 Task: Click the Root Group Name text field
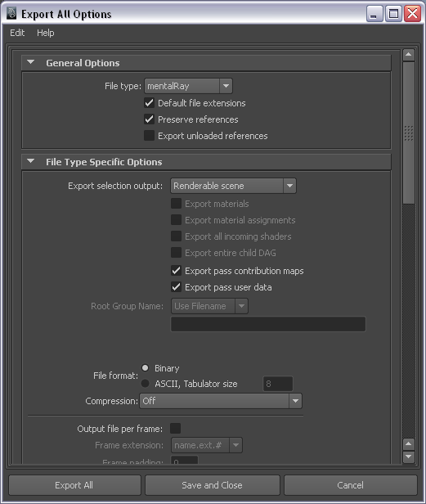coord(268,324)
